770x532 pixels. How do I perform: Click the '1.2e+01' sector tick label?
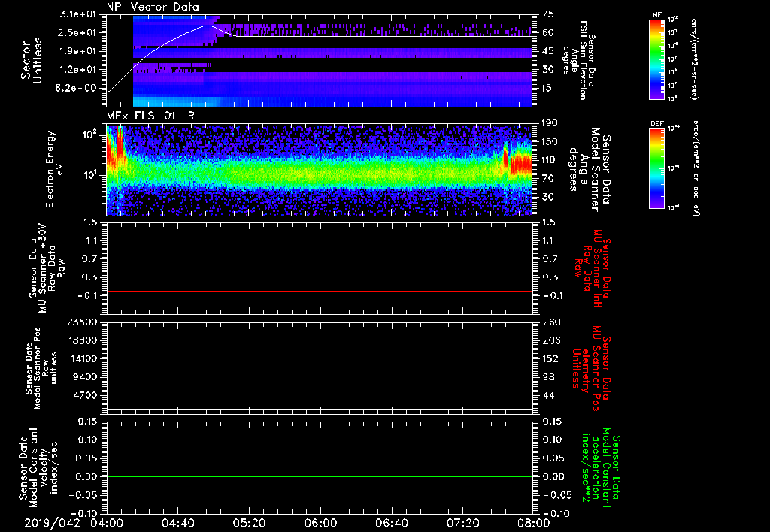pos(78,70)
